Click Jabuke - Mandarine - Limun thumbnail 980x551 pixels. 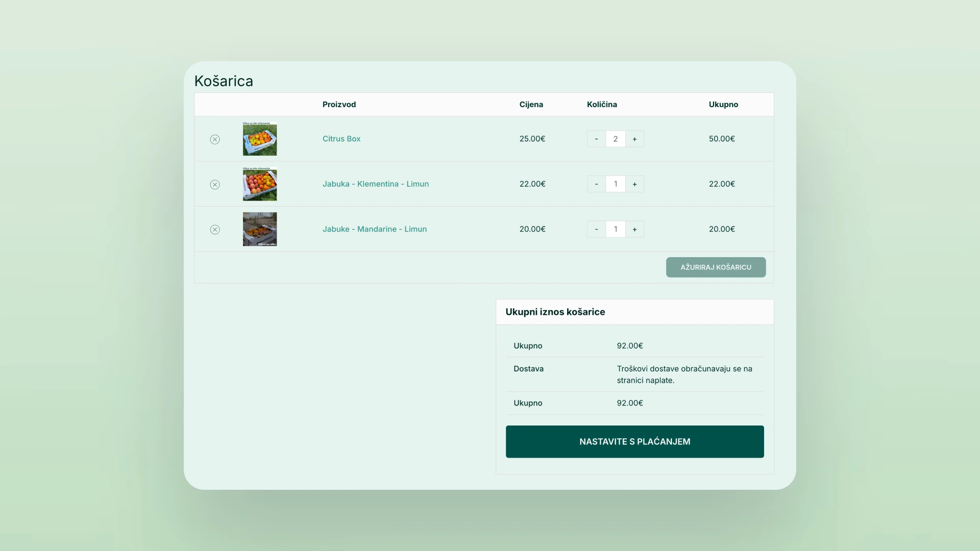260,229
